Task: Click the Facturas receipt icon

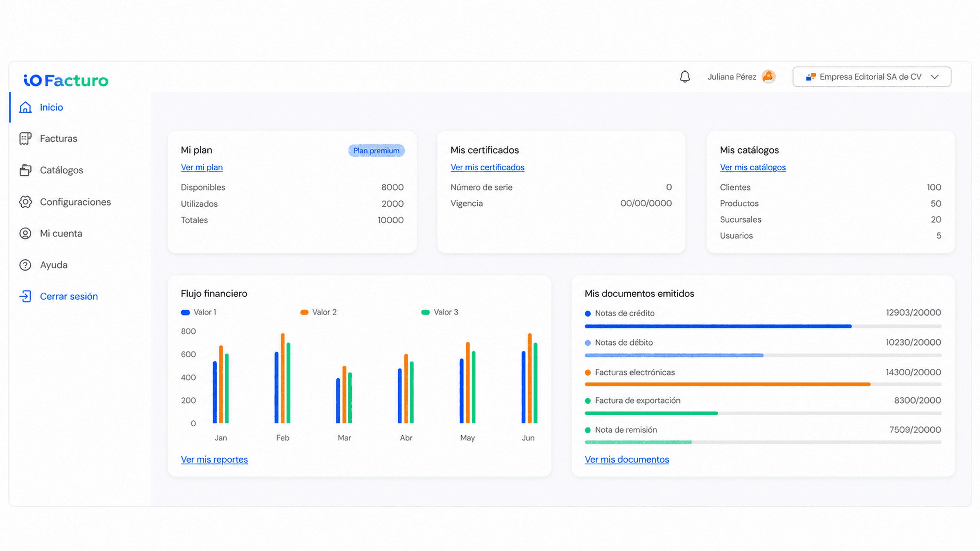Action: pyautogui.click(x=25, y=139)
